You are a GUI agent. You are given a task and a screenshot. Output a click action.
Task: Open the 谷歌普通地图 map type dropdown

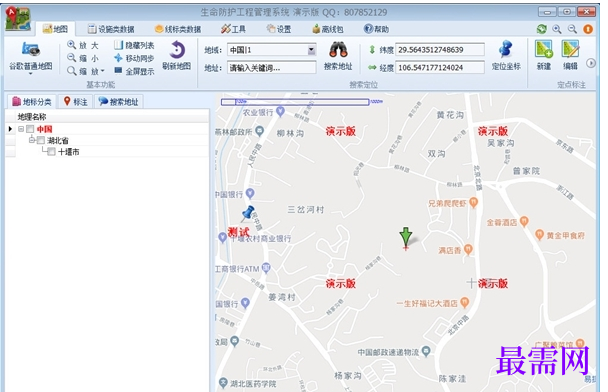31,57
